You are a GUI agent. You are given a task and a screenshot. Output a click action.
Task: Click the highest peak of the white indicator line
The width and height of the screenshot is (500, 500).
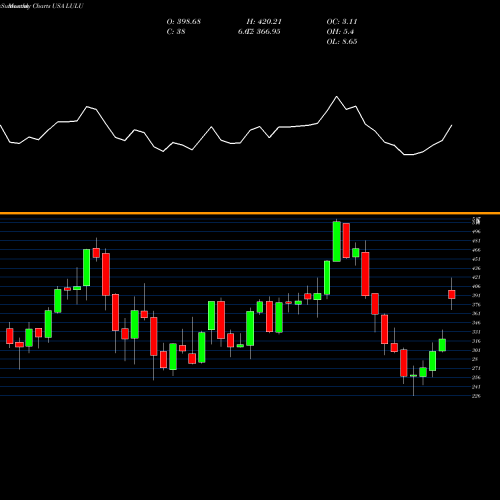coord(336,97)
